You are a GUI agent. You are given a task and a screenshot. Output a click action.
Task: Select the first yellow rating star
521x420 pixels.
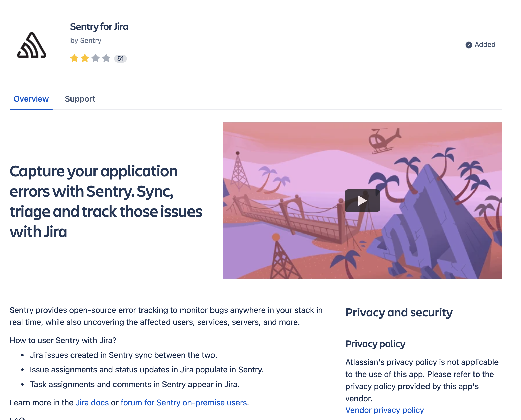click(x=74, y=58)
